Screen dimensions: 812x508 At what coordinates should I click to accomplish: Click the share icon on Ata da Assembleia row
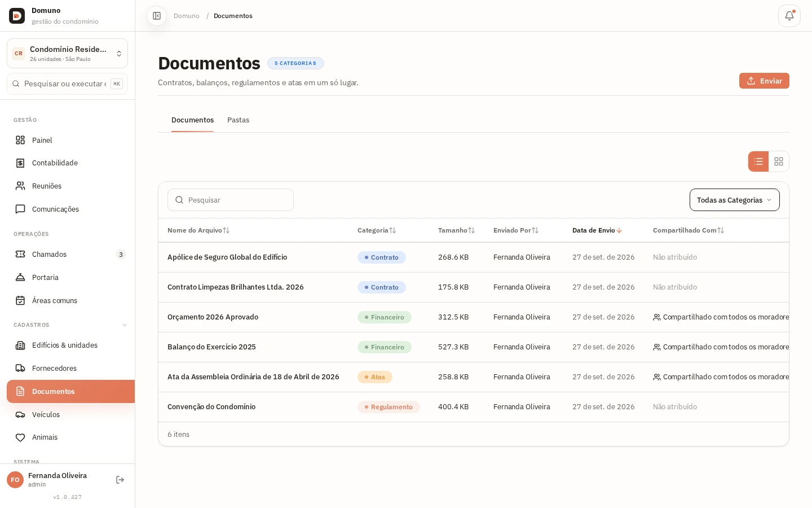coord(657,377)
